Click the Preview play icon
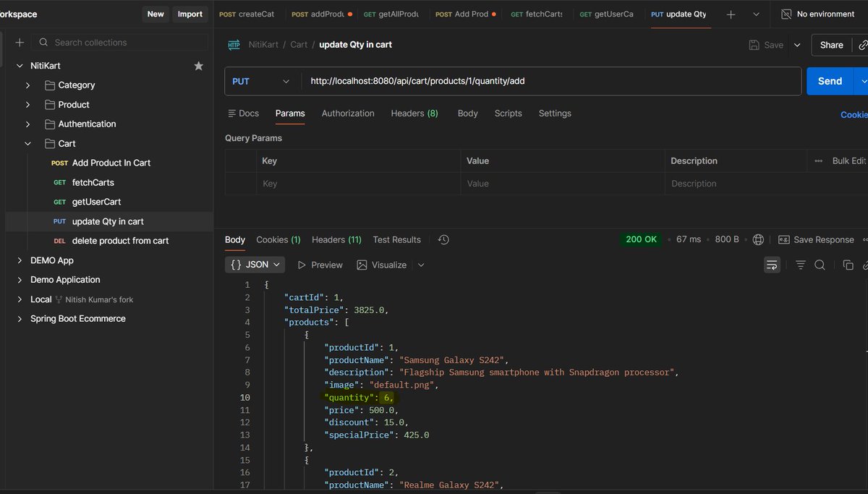This screenshot has height=494, width=868. coord(302,265)
